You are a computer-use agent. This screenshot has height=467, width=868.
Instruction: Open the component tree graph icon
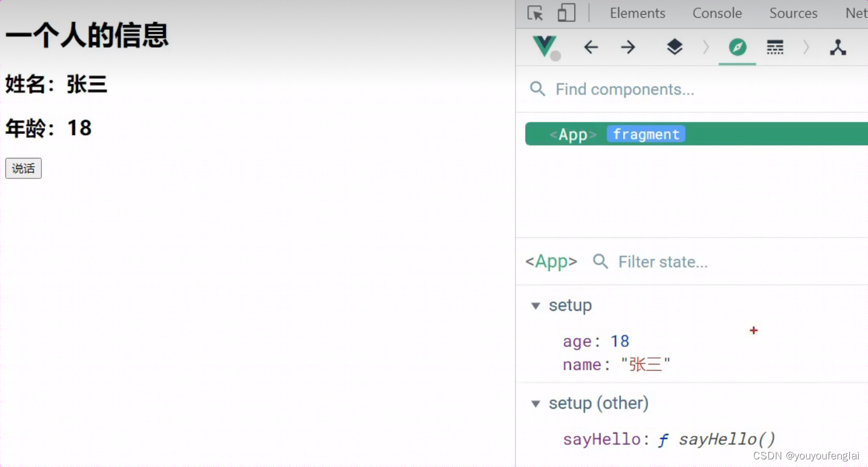838,47
